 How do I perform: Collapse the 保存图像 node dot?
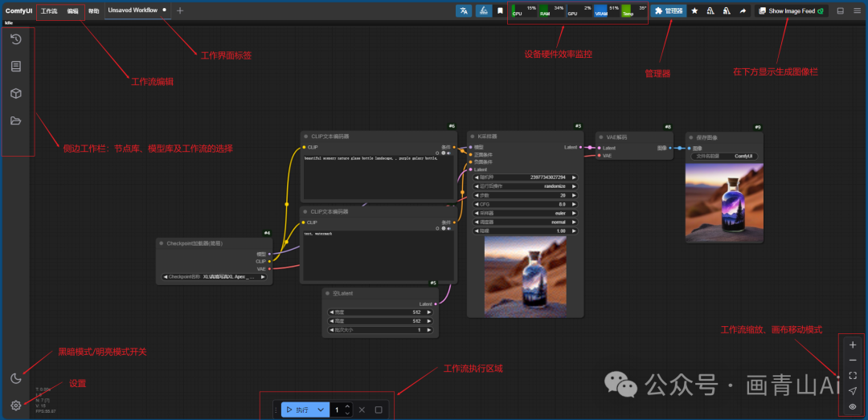[691, 137]
